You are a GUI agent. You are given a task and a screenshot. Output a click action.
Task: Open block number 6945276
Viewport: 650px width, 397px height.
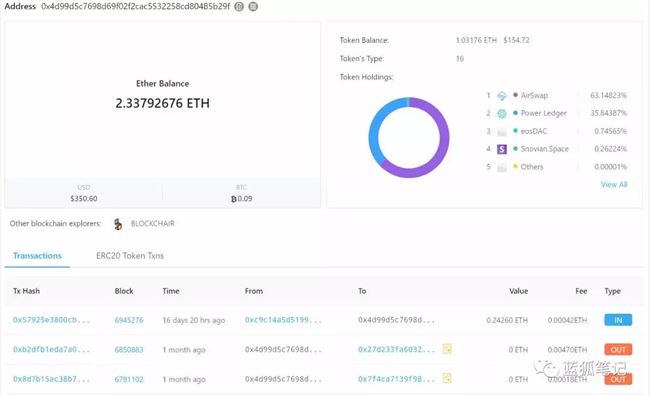point(129,320)
